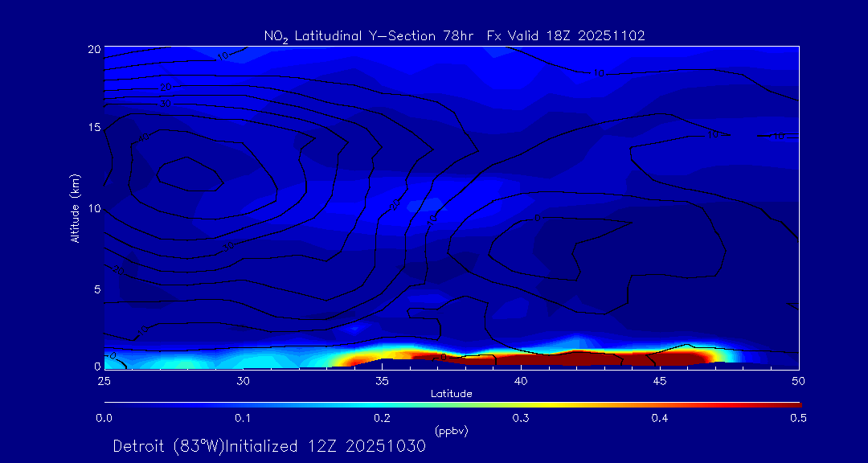Click the 0.5 colorbar scale label
This screenshot has height=463, width=868.
[799, 418]
